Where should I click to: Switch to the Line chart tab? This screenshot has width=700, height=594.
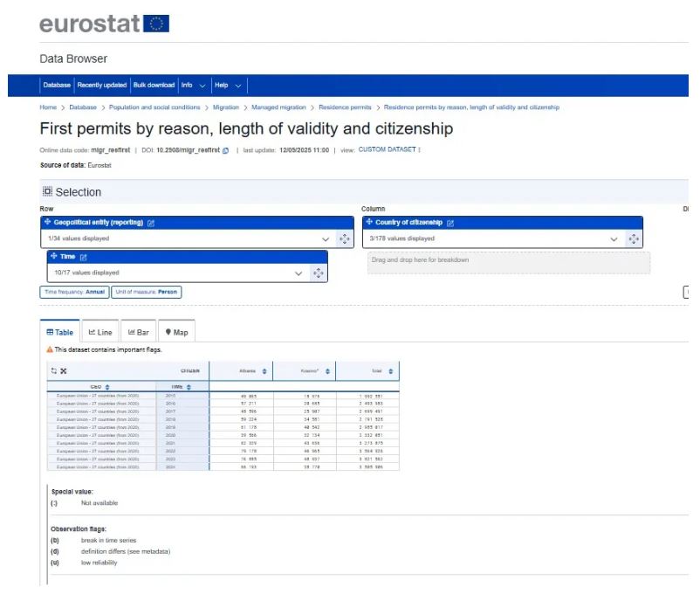click(100, 332)
